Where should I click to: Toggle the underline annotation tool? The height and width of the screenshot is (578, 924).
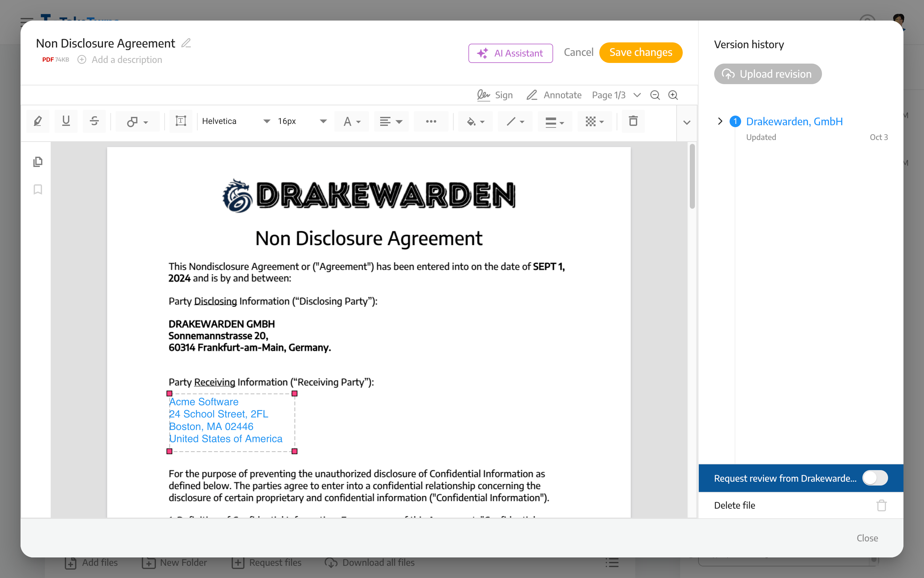point(66,121)
